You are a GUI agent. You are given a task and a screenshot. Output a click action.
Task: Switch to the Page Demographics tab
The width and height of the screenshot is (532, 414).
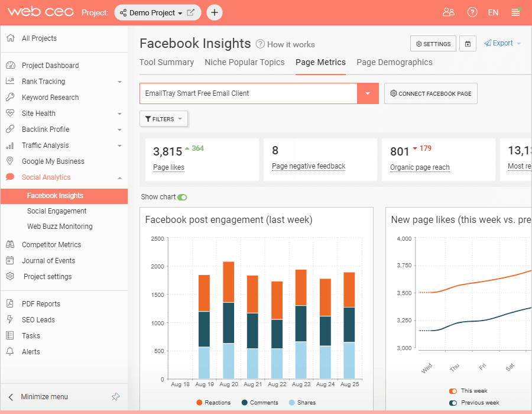pos(394,63)
